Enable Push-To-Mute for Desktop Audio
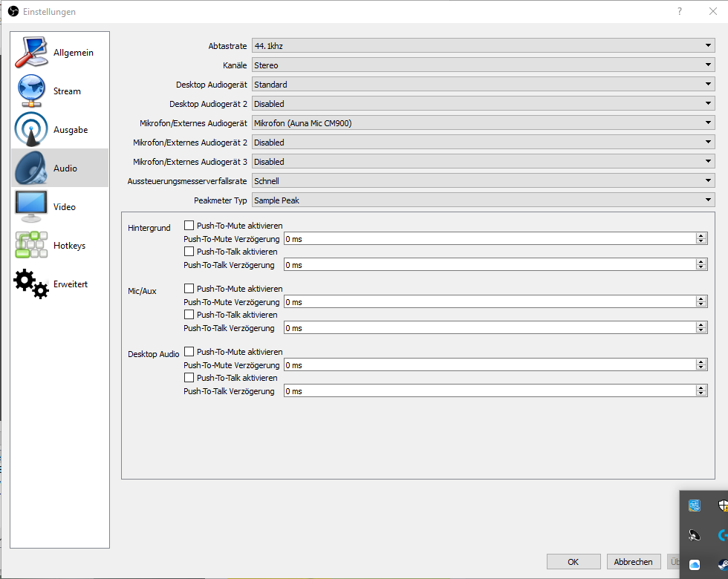Image resolution: width=728 pixels, height=579 pixels. 189,352
